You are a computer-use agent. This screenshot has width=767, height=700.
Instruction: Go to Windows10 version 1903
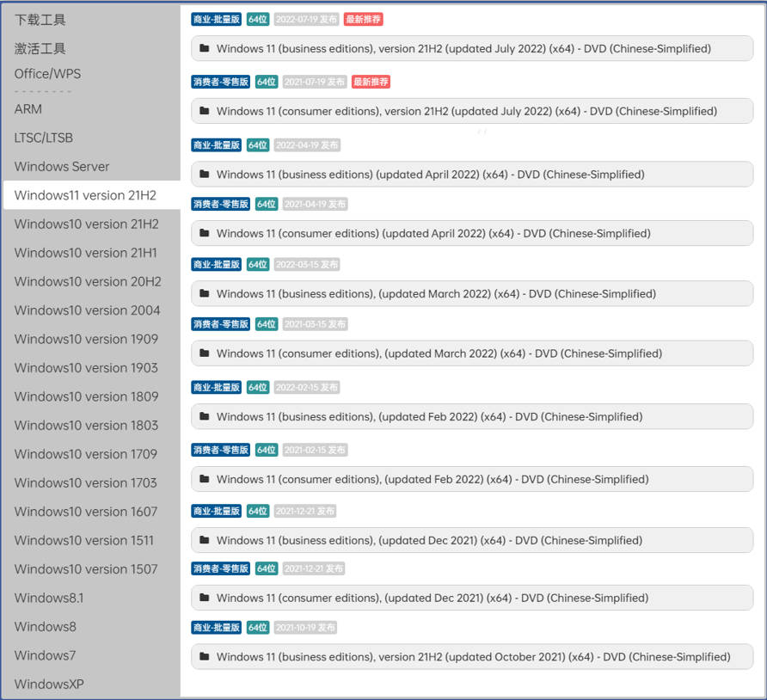pos(86,368)
